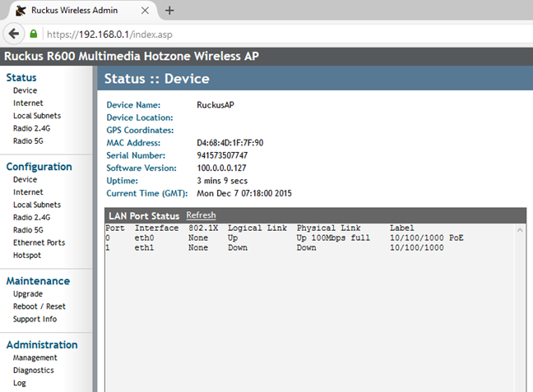Open Diagnostics under Administration
533x392 pixels.
click(33, 370)
